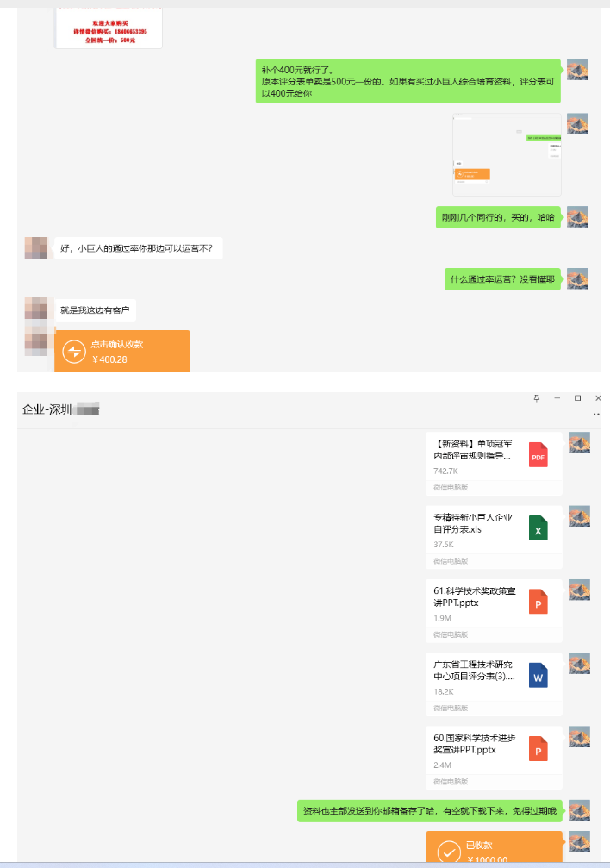Select the message 什么通过率运营？没看懂耶
This screenshot has height=868, width=610.
click(x=502, y=279)
